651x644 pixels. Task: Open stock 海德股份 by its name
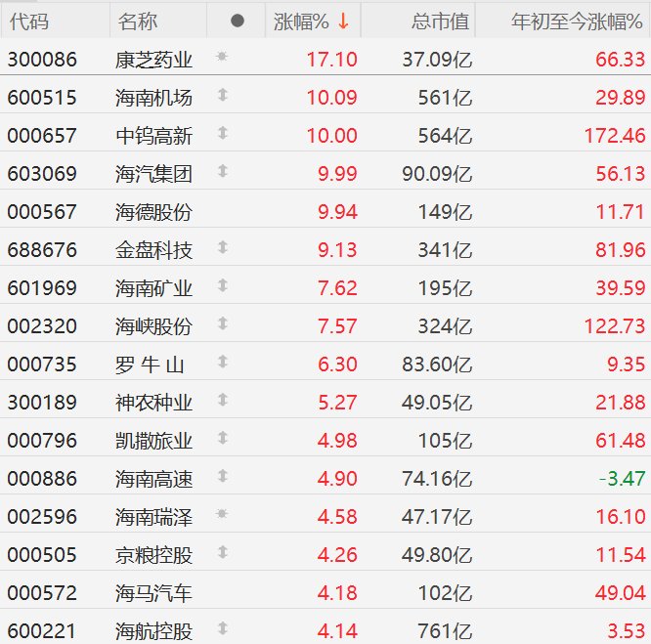(153, 212)
